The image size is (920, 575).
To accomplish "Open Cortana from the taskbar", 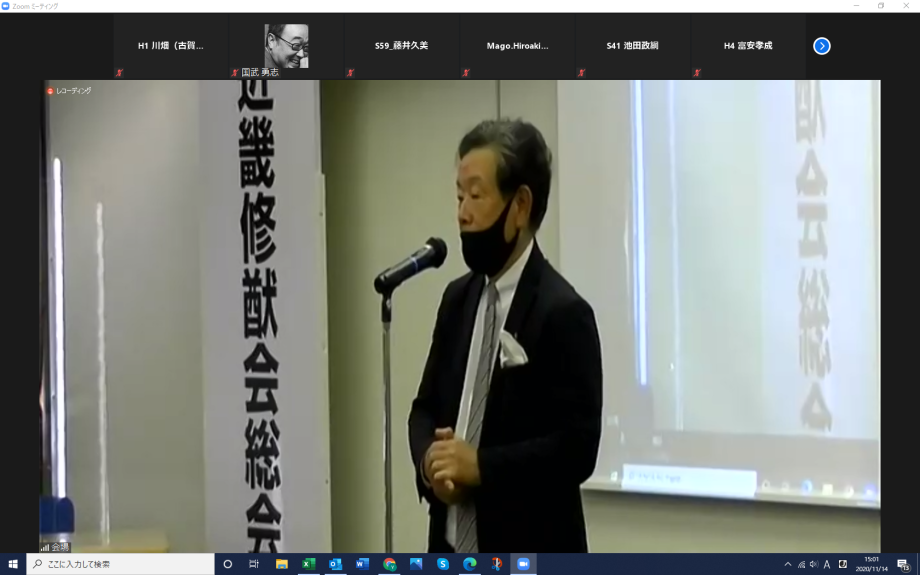I will click(228, 564).
